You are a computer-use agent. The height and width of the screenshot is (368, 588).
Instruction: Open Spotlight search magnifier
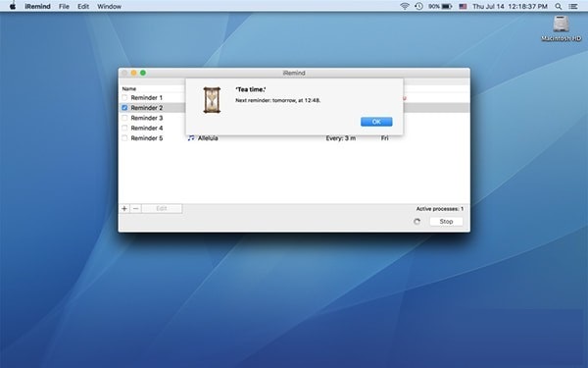point(559,7)
